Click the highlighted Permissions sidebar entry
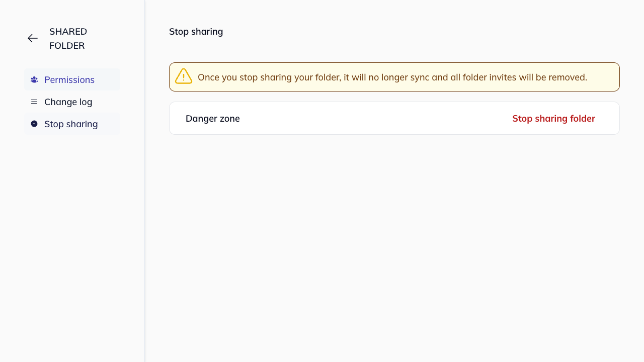The image size is (644, 362). coord(69,79)
